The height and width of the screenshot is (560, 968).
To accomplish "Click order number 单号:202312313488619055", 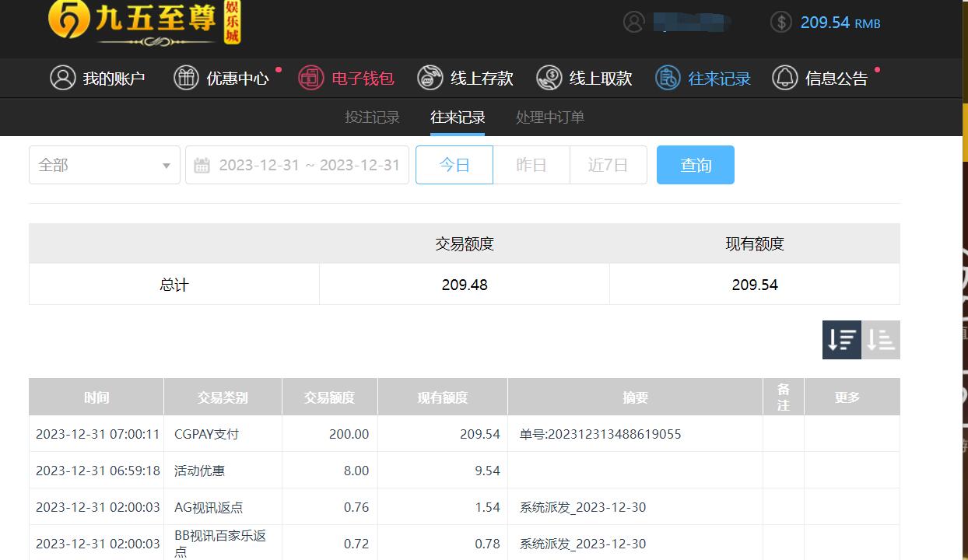I will 600,434.
